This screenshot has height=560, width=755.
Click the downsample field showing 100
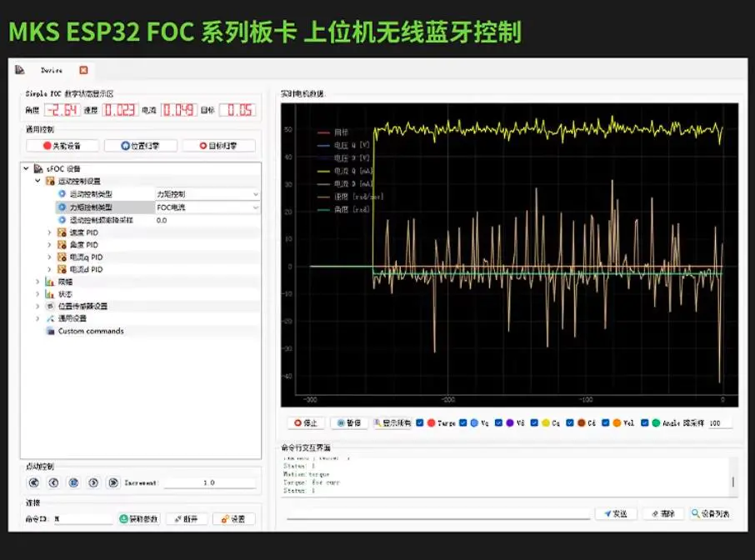point(719,423)
